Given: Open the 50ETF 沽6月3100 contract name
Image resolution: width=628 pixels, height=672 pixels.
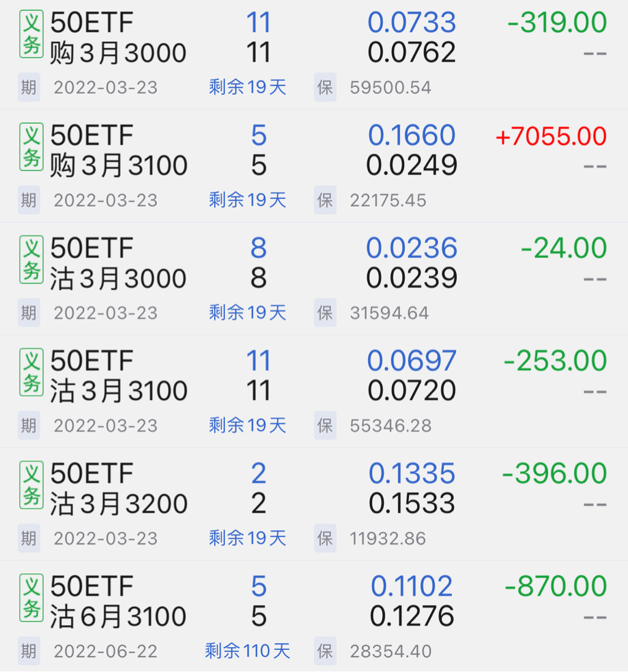Looking at the screenshot, I should [x=118, y=601].
